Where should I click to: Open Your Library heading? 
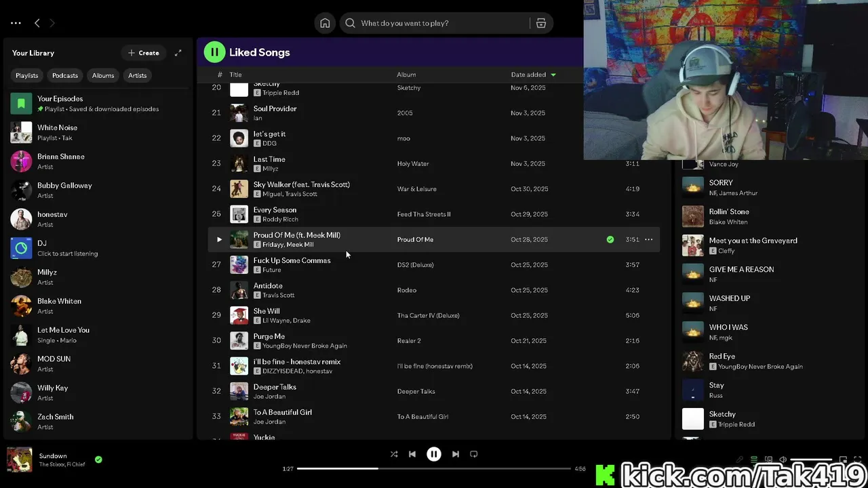tap(33, 53)
